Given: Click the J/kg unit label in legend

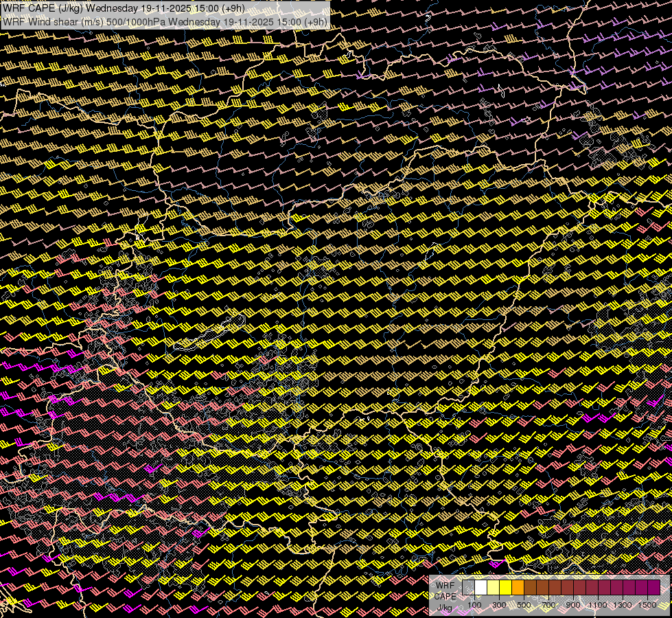Looking at the screenshot, I should tap(445, 608).
